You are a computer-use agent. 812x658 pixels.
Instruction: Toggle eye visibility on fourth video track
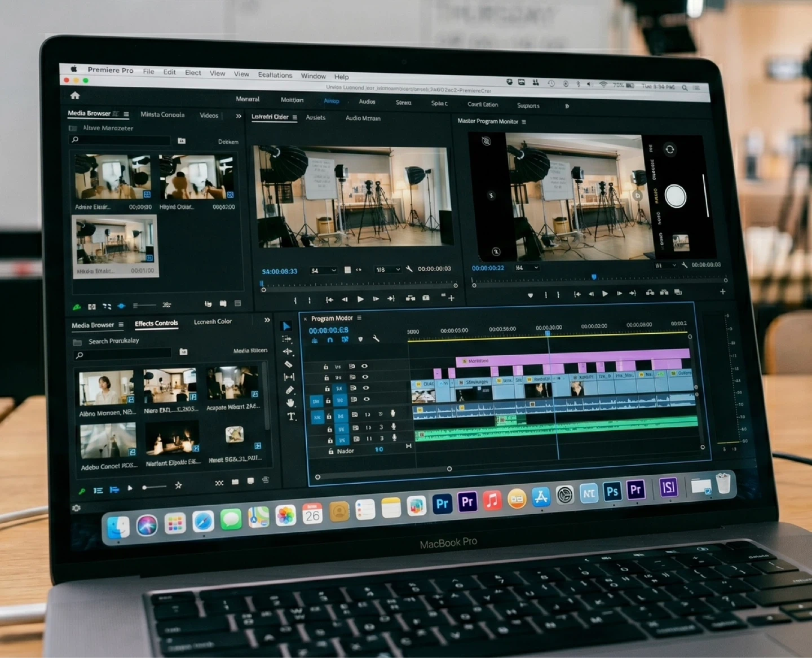point(367,399)
